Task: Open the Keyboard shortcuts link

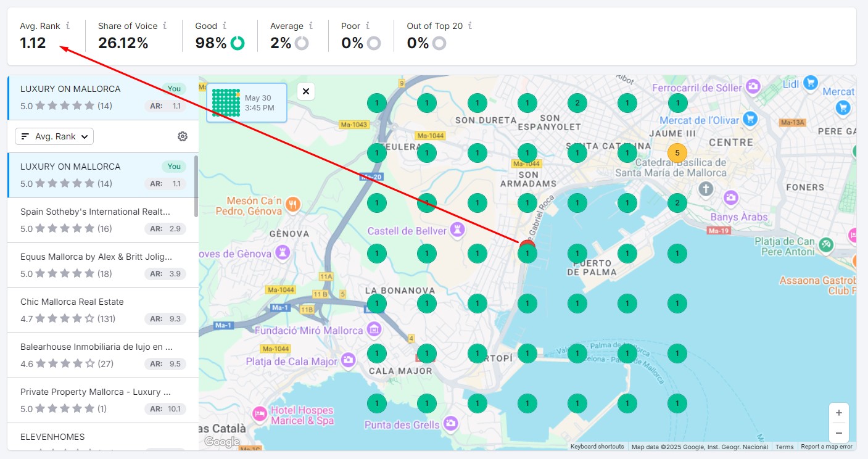Action: 597,447
